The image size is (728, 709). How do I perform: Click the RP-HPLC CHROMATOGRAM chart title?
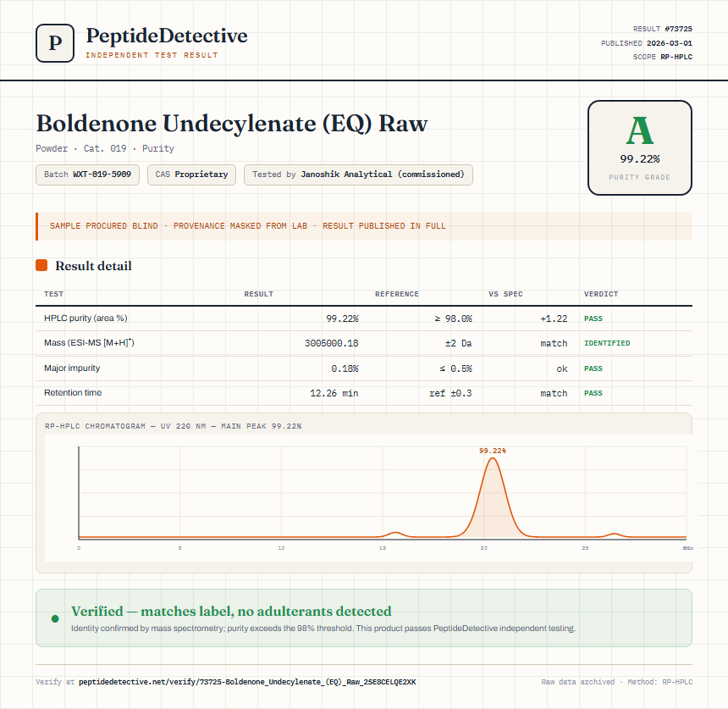pos(174,426)
